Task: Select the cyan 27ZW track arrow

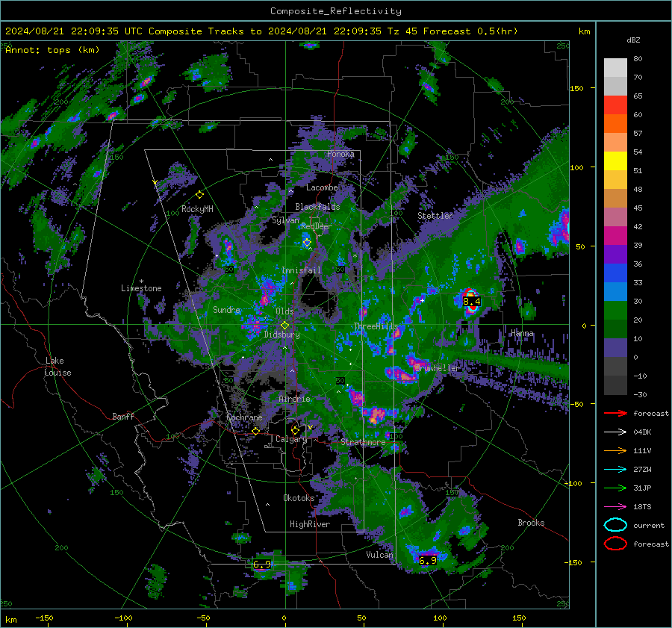Action: [615, 470]
